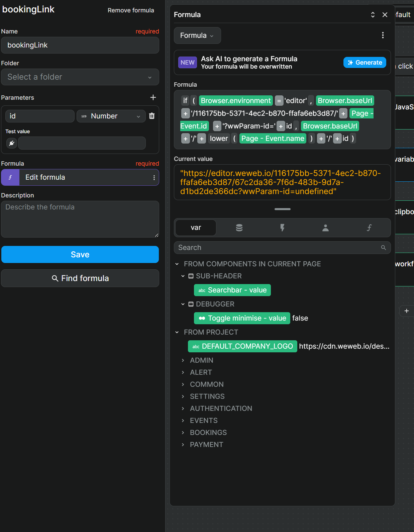Expand the SETTINGS folder

coord(183,396)
